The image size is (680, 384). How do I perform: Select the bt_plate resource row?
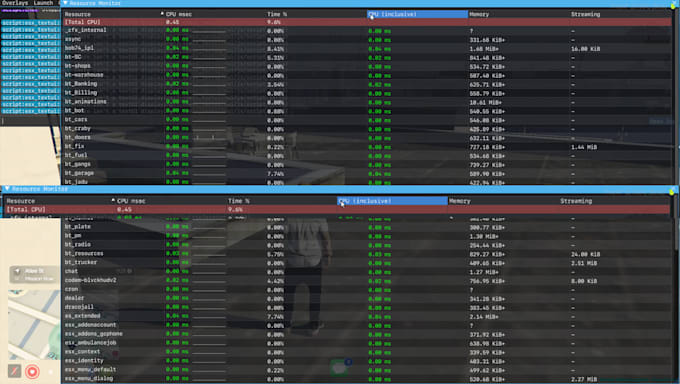coord(366,227)
